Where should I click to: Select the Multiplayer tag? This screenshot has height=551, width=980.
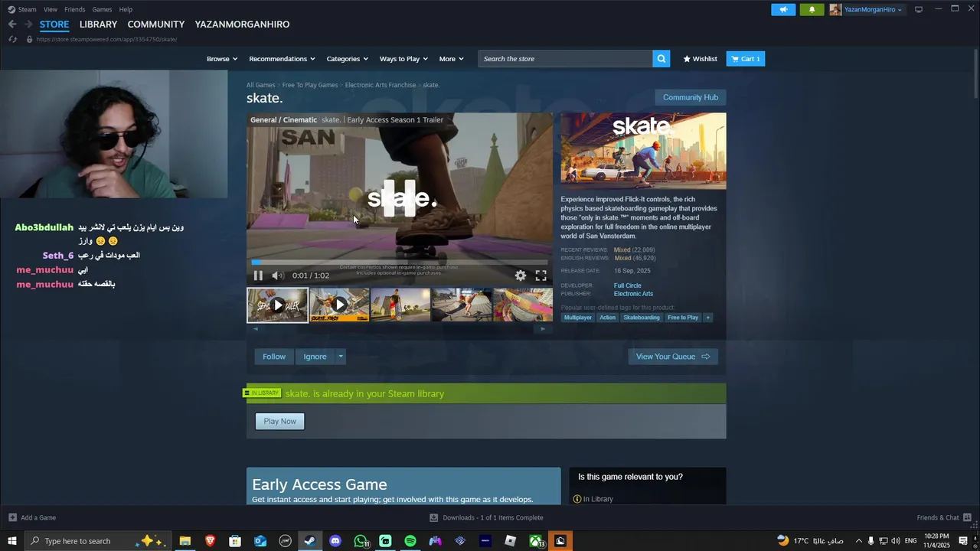[x=578, y=318]
